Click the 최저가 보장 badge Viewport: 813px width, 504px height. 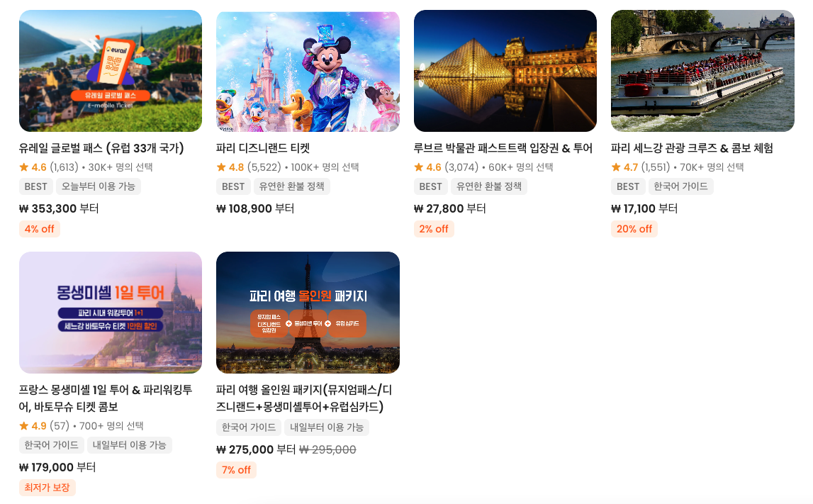pos(47,488)
